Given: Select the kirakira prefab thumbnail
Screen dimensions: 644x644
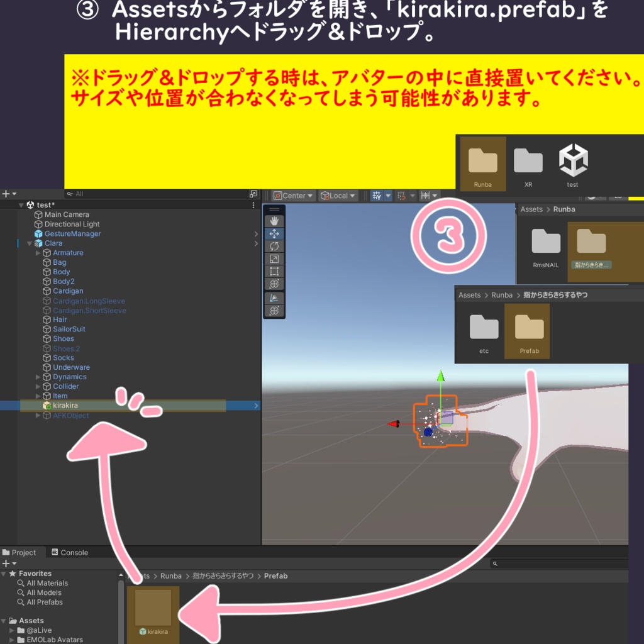Looking at the screenshot, I should coord(153,607).
